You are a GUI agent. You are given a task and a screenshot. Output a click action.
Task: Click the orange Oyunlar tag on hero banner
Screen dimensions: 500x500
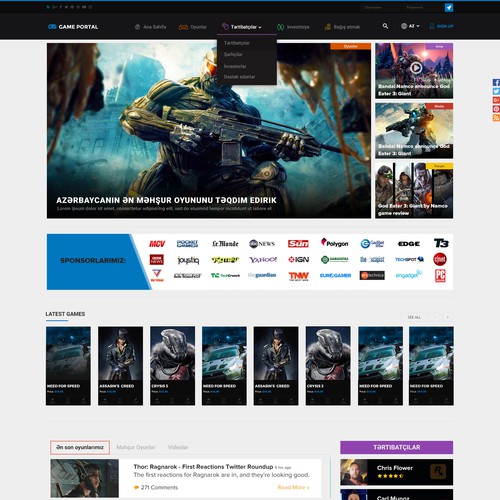pos(351,46)
